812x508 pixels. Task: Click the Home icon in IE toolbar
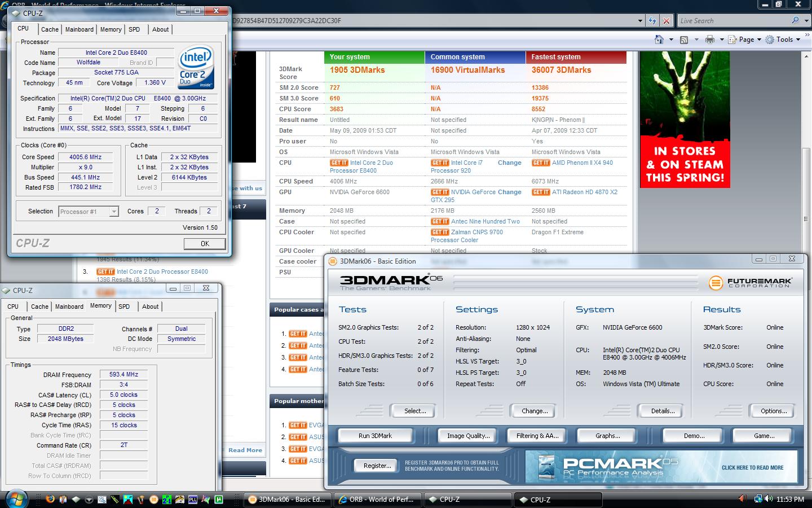pos(659,40)
